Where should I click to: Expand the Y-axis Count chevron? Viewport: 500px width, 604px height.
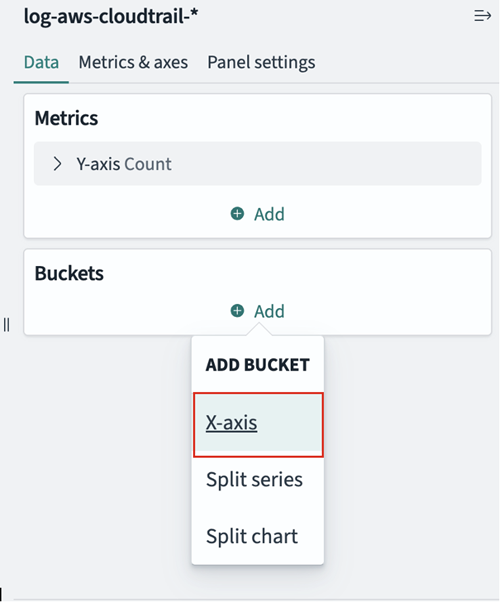pos(57,164)
